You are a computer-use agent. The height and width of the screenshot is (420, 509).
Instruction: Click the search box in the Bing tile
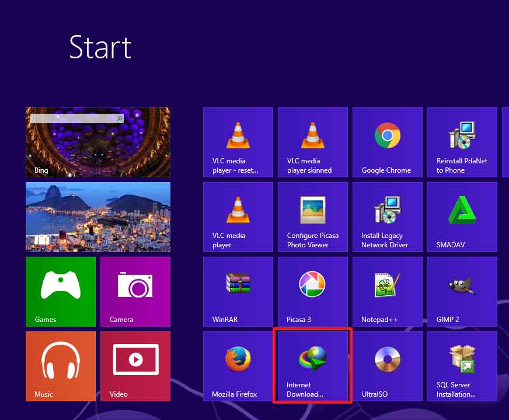[77, 118]
